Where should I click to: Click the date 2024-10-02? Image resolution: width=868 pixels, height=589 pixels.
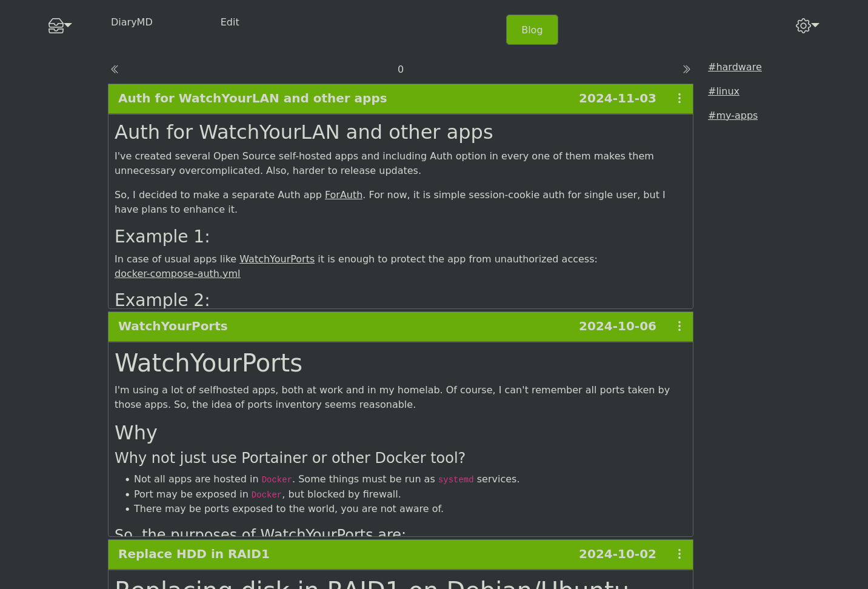click(x=617, y=554)
